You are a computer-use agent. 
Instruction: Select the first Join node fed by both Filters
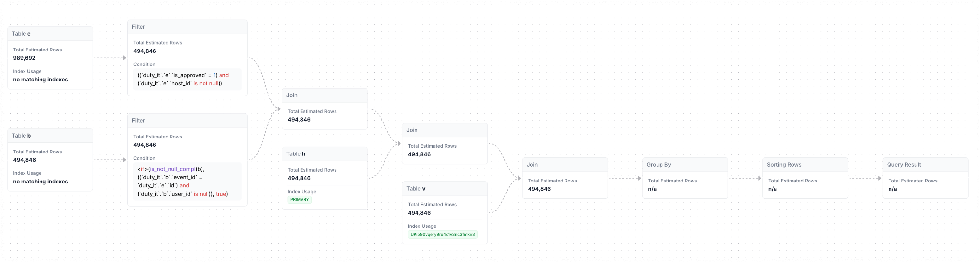[324, 109]
